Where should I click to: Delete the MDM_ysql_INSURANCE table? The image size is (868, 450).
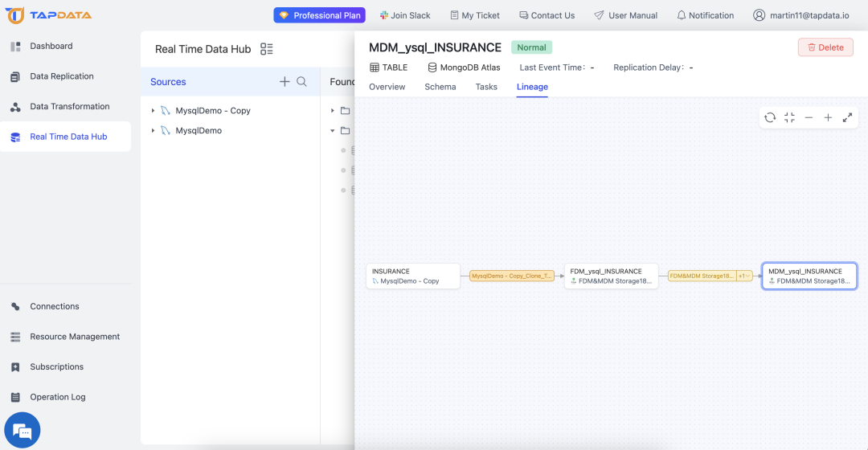coord(825,47)
